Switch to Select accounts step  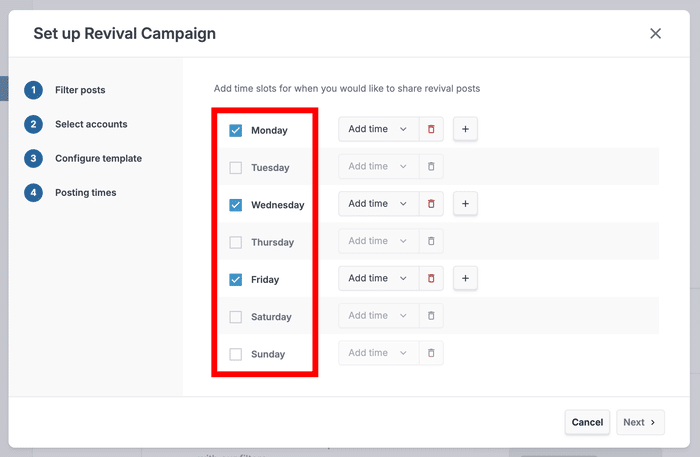pyautogui.click(x=90, y=124)
